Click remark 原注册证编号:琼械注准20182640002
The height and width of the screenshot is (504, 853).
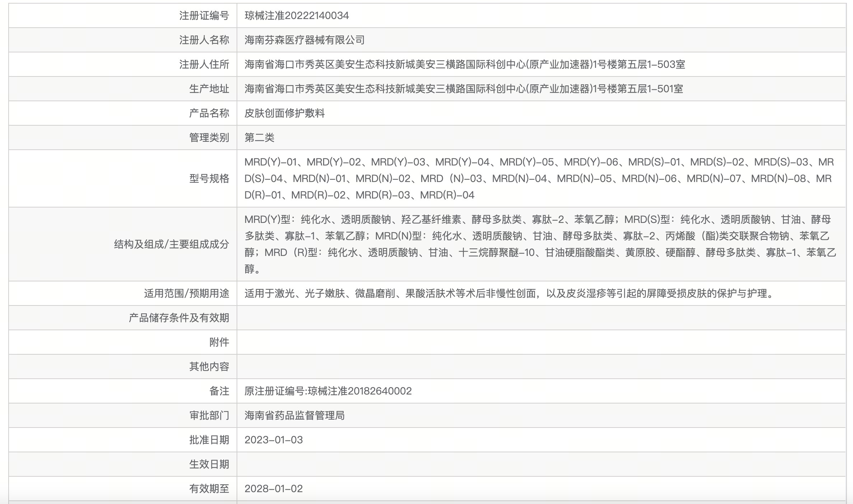328,391
